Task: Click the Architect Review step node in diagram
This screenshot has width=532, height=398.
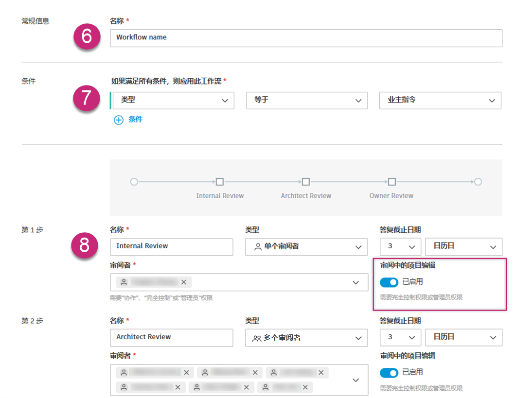Action: (x=306, y=182)
